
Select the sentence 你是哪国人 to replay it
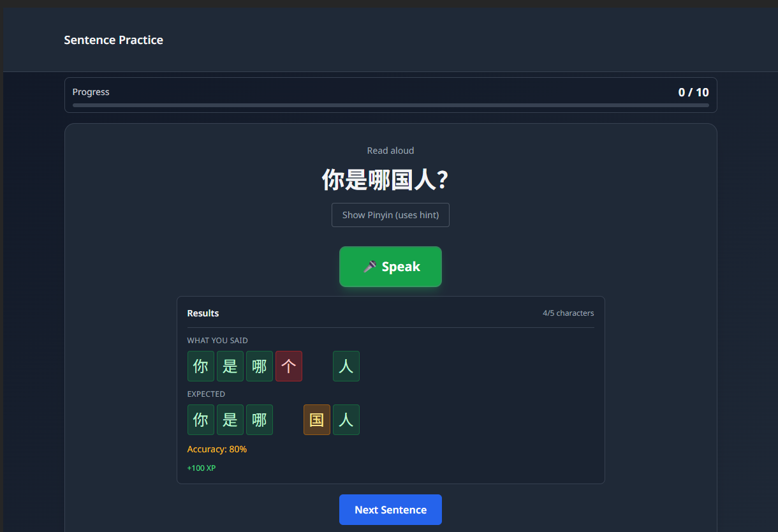coord(390,180)
